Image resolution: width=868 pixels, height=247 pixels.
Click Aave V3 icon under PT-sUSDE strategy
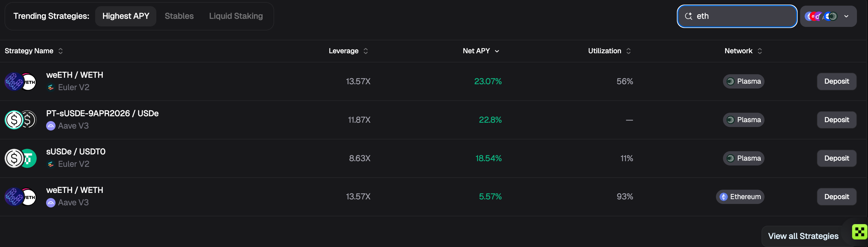click(x=51, y=126)
